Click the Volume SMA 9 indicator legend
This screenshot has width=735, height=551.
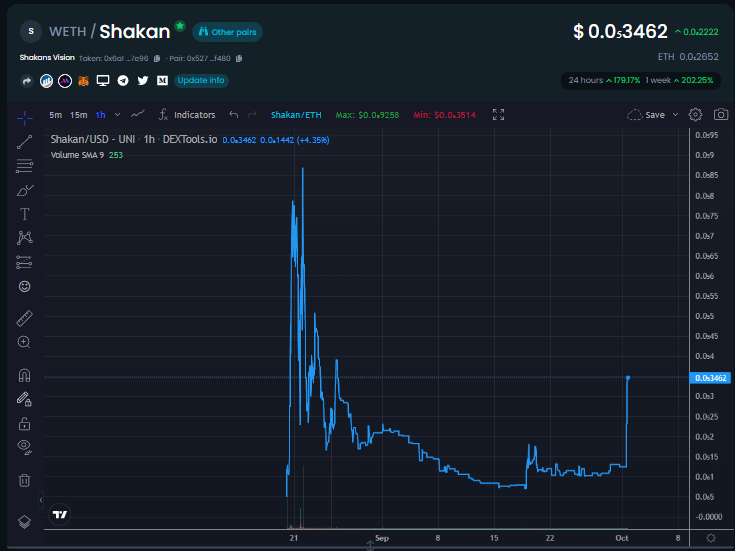pyautogui.click(x=87, y=155)
